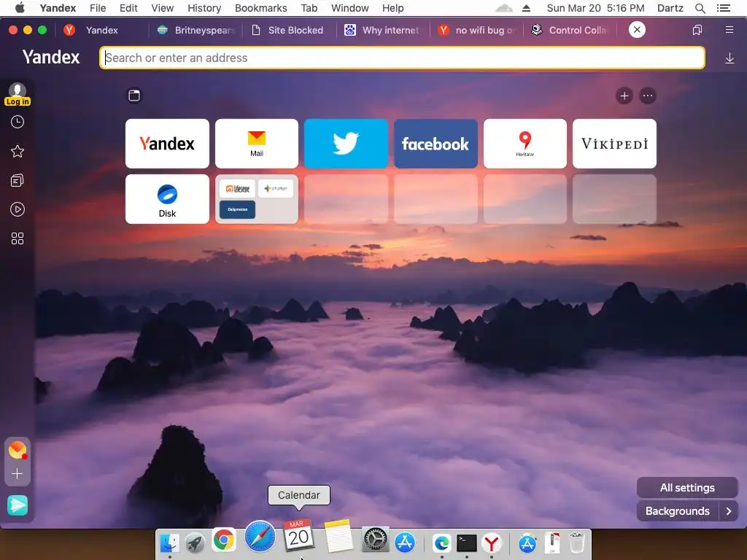Switch to the Britneyspears tab
747x560 pixels.
(196, 30)
